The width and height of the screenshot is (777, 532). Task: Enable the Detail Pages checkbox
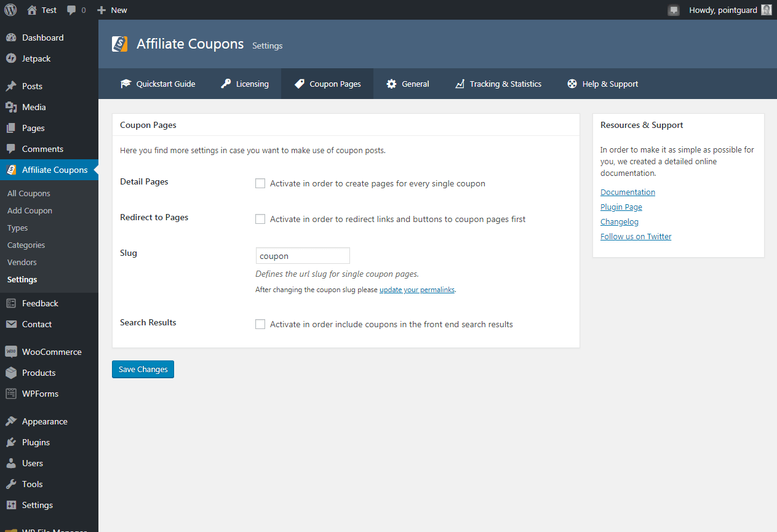(x=260, y=183)
